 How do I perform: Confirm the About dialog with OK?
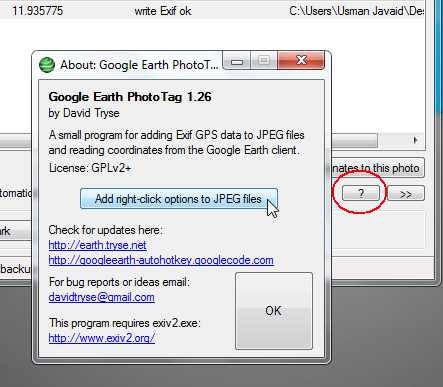tap(274, 311)
